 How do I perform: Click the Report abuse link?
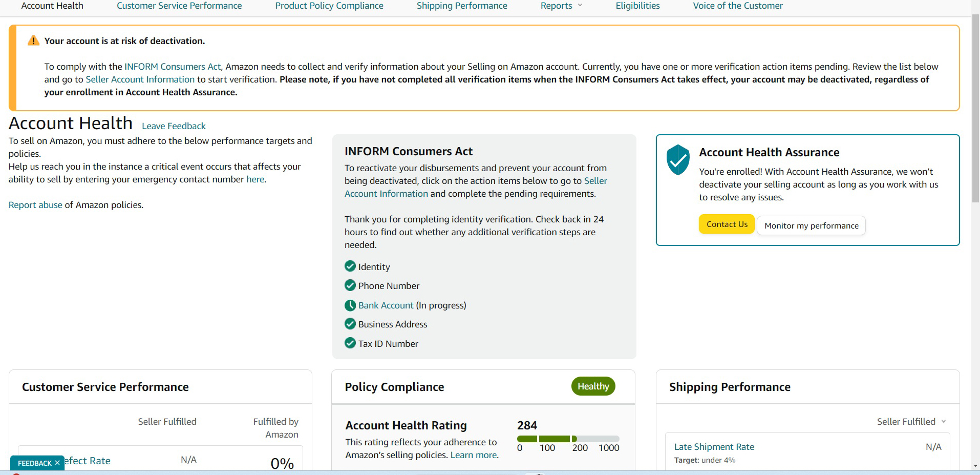(x=35, y=205)
